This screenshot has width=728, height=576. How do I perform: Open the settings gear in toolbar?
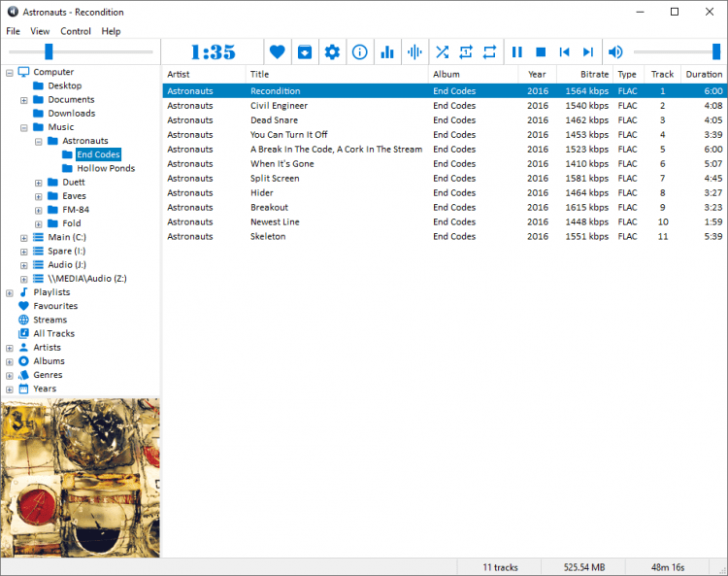[x=332, y=52]
